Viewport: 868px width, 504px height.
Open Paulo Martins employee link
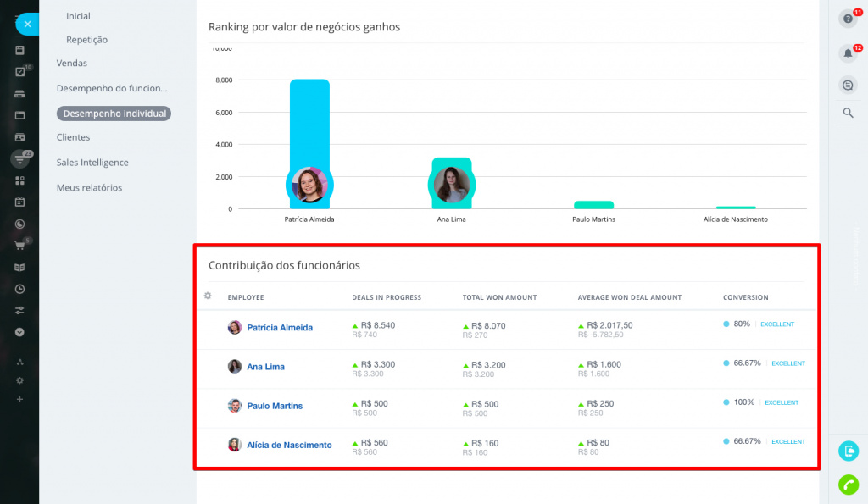[275, 406]
